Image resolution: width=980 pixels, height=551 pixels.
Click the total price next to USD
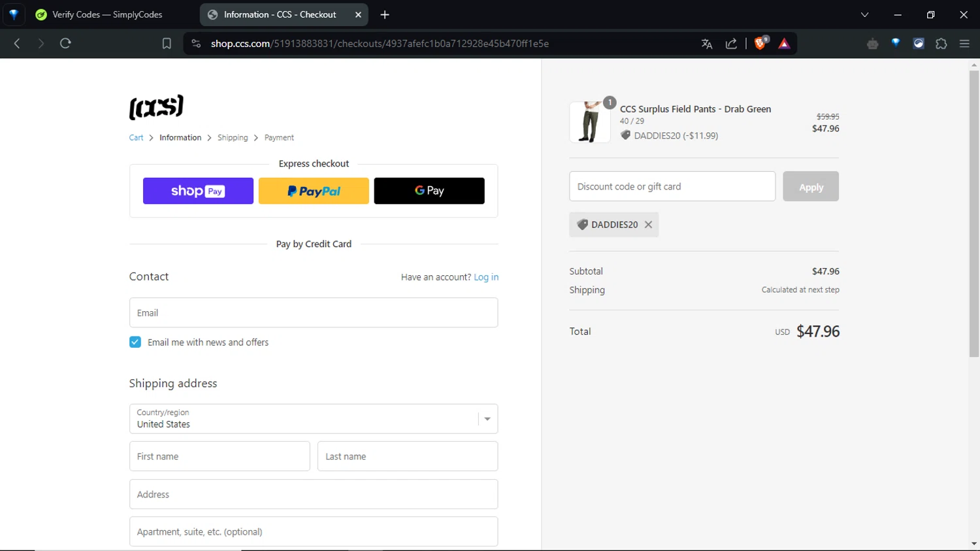coord(818,331)
